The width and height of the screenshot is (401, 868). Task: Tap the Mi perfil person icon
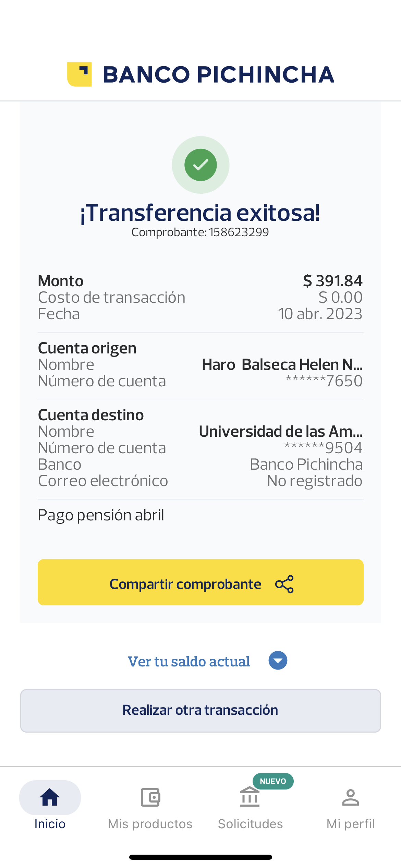350,797
